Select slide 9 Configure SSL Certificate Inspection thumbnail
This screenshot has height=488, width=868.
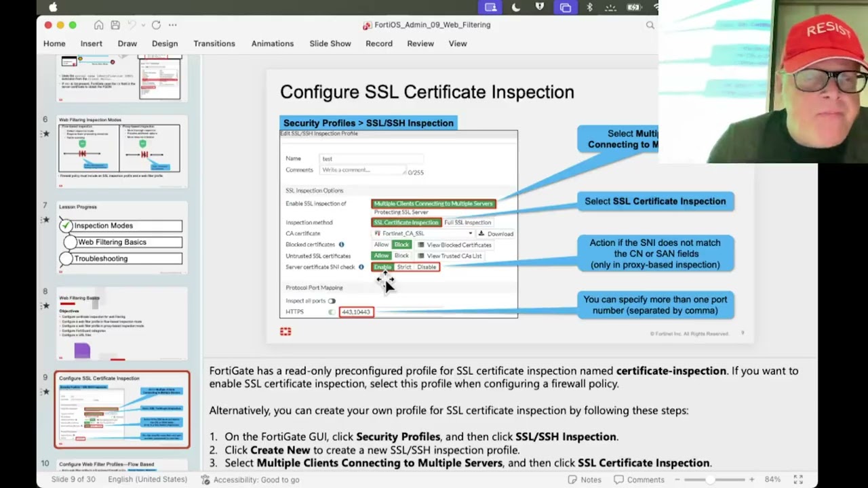point(122,409)
